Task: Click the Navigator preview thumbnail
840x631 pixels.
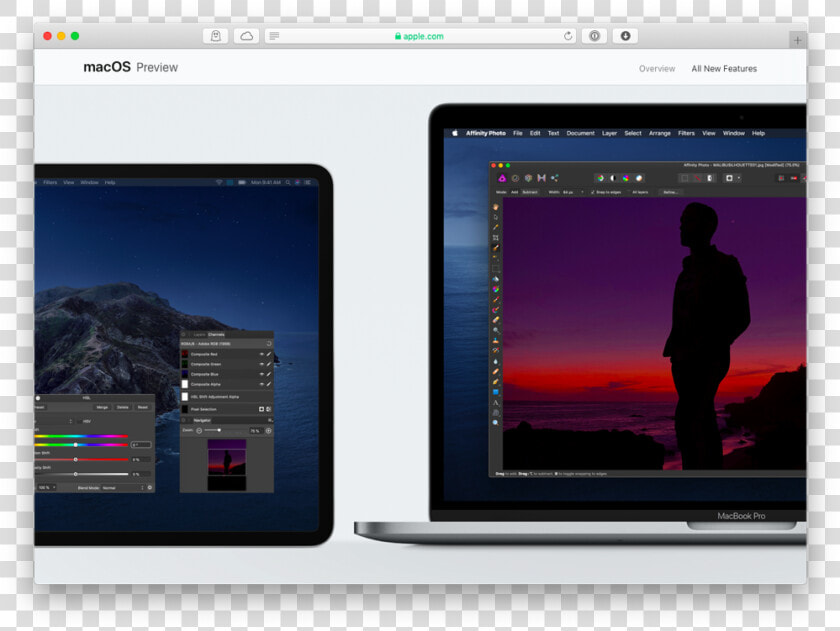Action: (x=227, y=465)
